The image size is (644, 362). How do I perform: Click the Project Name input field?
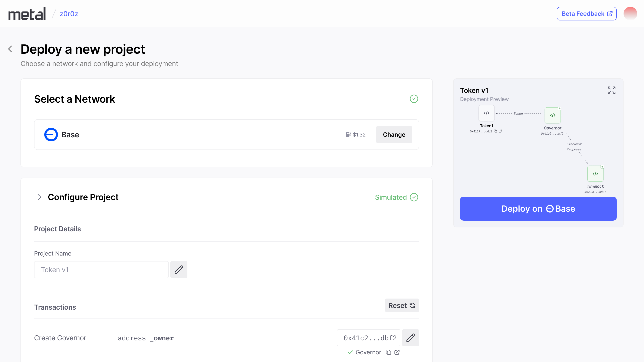click(101, 270)
